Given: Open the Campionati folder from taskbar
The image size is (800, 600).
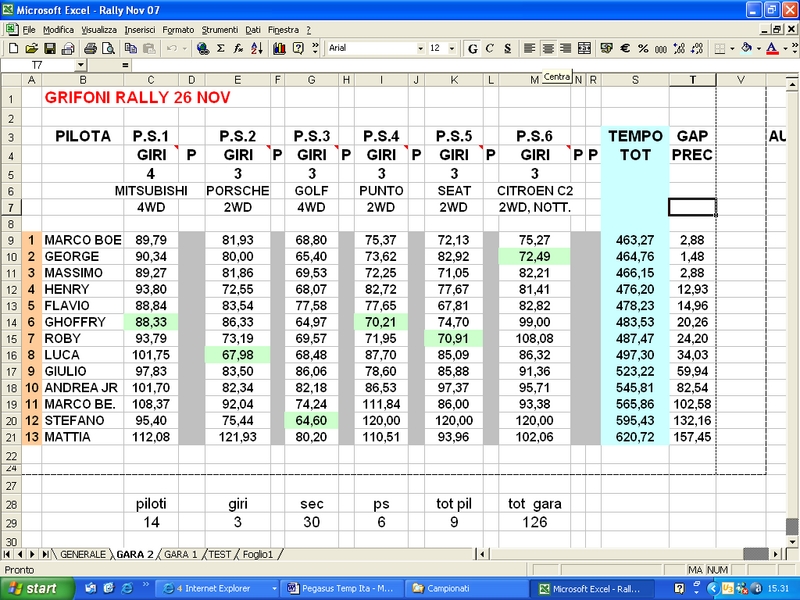Looking at the screenshot, I should [x=467, y=589].
